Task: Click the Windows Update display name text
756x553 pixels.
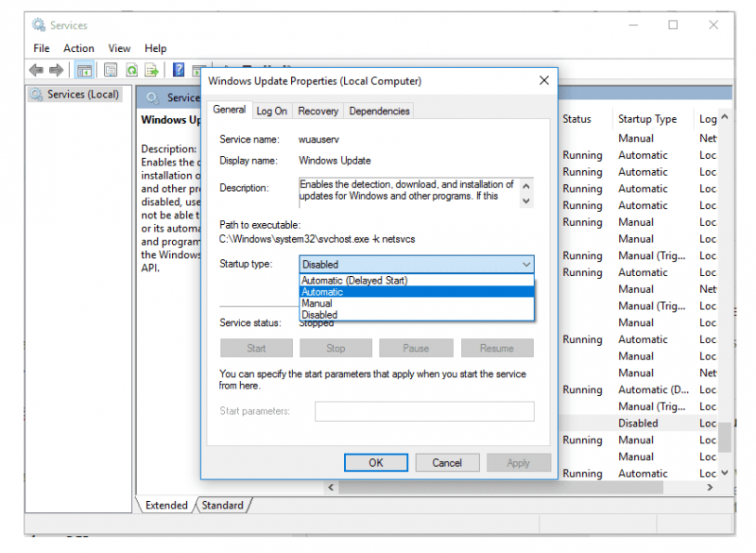Action: click(x=335, y=161)
